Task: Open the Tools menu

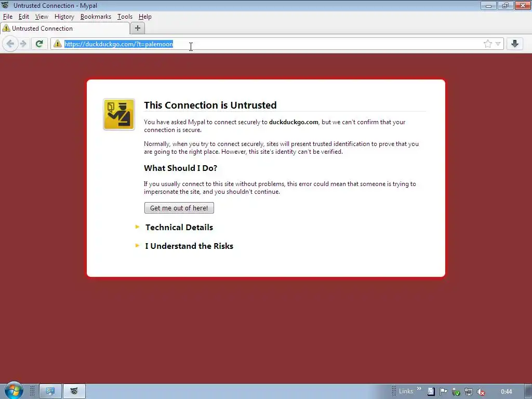Action: [125, 17]
